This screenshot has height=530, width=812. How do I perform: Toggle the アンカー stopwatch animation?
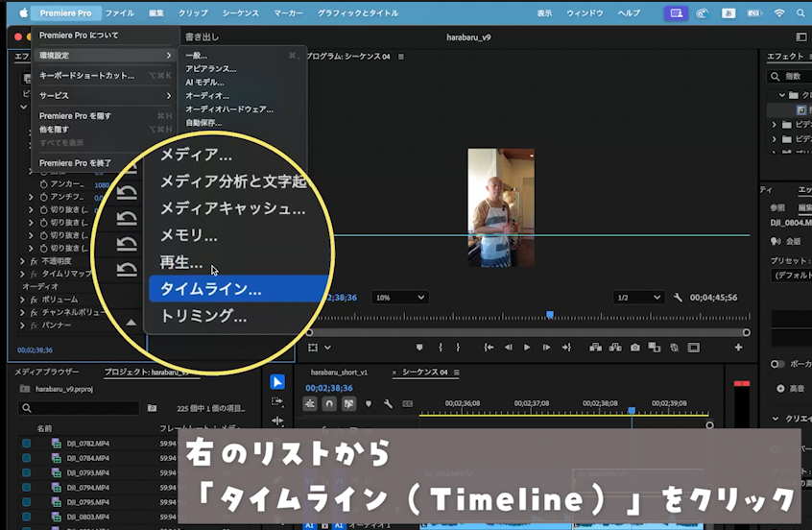coord(44,184)
